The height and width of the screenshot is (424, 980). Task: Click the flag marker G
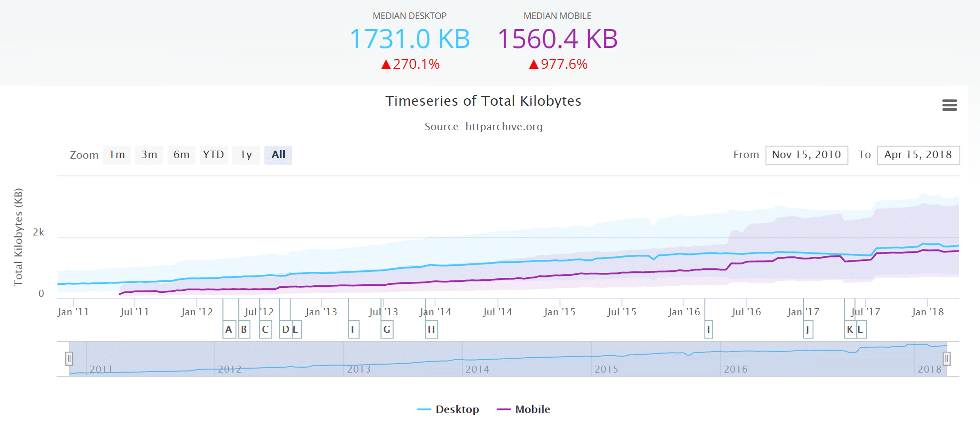pyautogui.click(x=387, y=329)
